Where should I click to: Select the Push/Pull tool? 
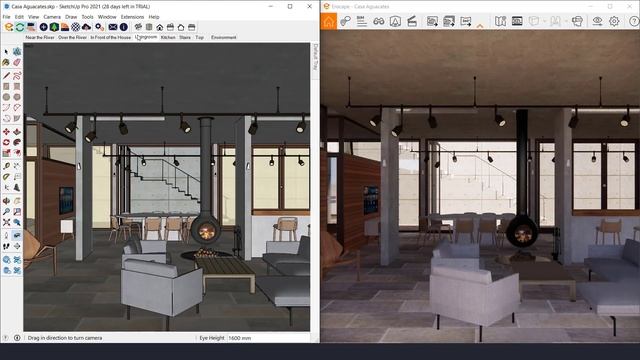17,132
